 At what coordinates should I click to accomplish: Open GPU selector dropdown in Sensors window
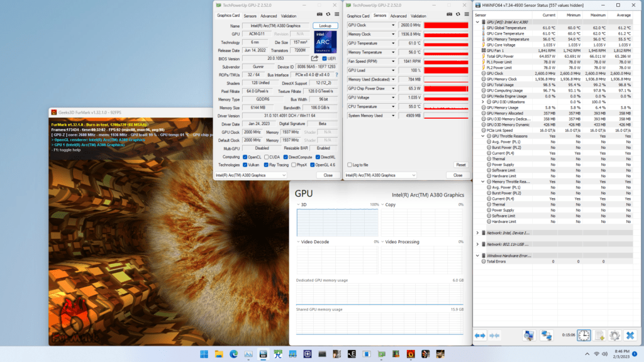[x=380, y=175]
